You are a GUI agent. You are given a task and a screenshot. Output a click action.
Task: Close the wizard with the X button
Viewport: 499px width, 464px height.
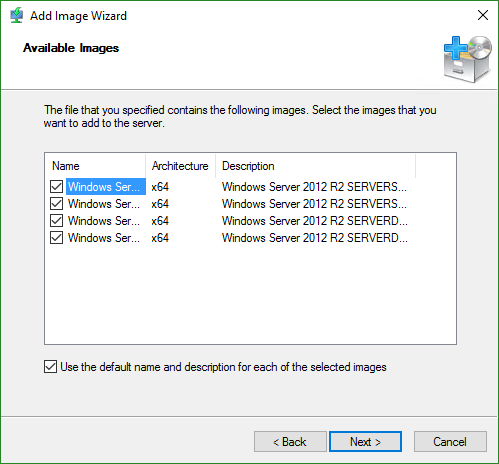[483, 15]
